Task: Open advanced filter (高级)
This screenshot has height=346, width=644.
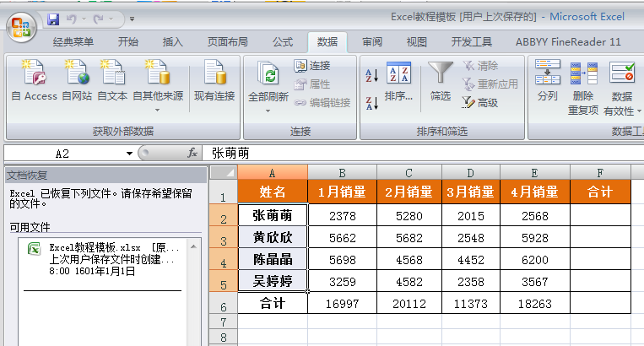Action: click(480, 103)
